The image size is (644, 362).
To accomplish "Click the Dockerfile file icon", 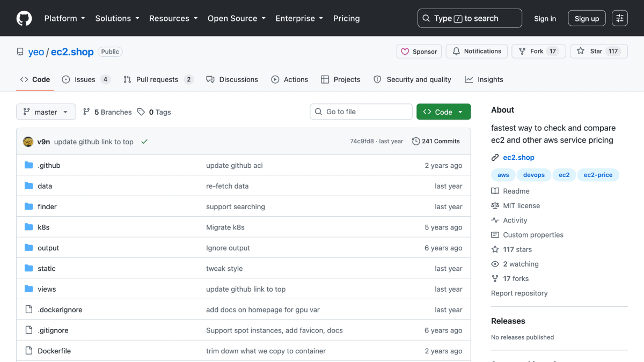I will click(29, 351).
